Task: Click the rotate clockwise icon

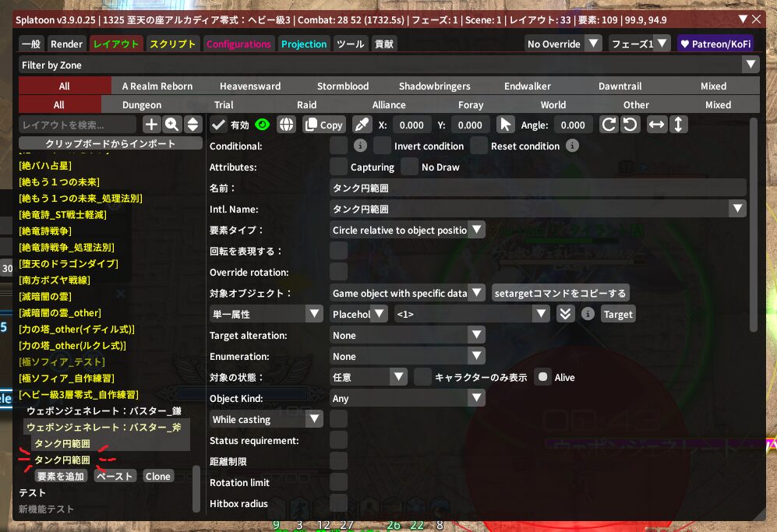Action: click(609, 125)
